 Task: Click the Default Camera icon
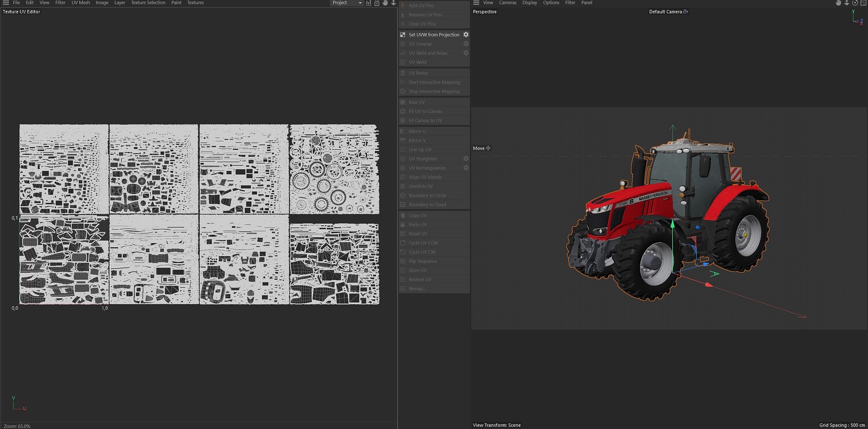click(686, 12)
